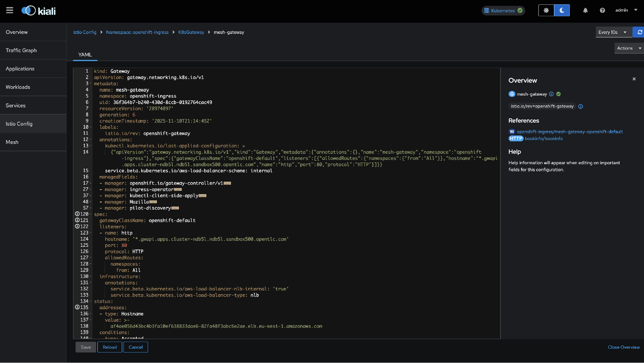Image resolution: width=644 pixels, height=363 pixels.
Task: Switch to dark theme moon toggle
Action: coord(562,10)
